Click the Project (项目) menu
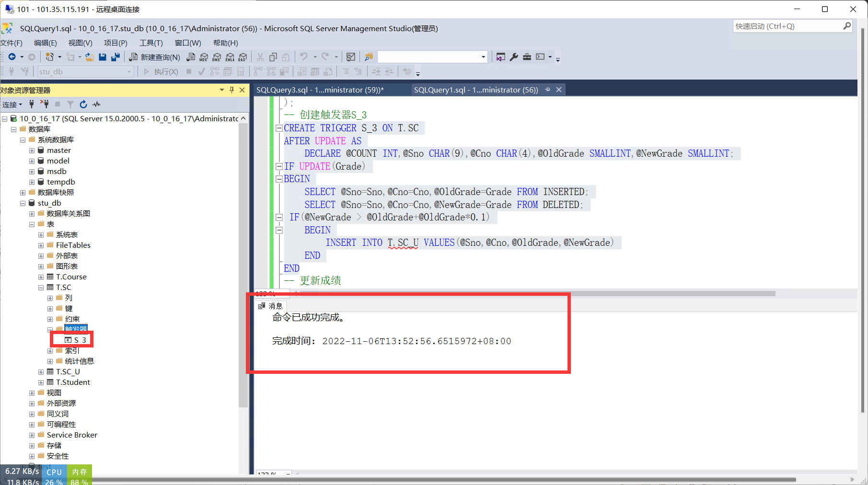This screenshot has height=485, width=868. coord(116,43)
